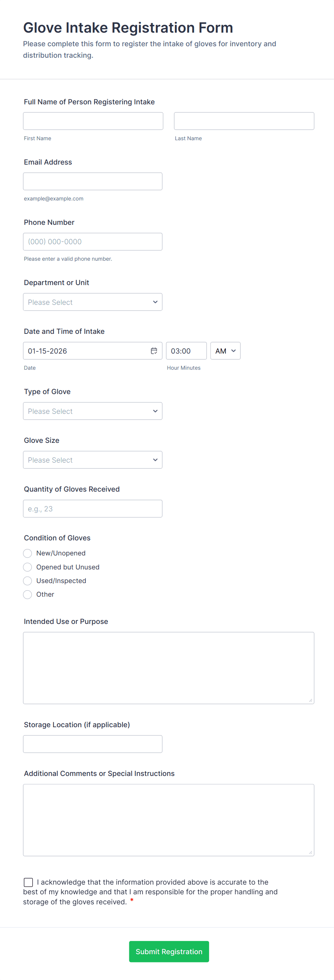Click the Submit Registration button
The height and width of the screenshot is (980, 334).
coord(169,951)
